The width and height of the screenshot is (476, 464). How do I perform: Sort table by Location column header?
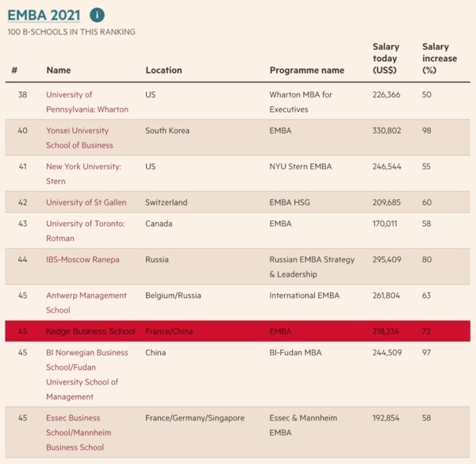163,71
